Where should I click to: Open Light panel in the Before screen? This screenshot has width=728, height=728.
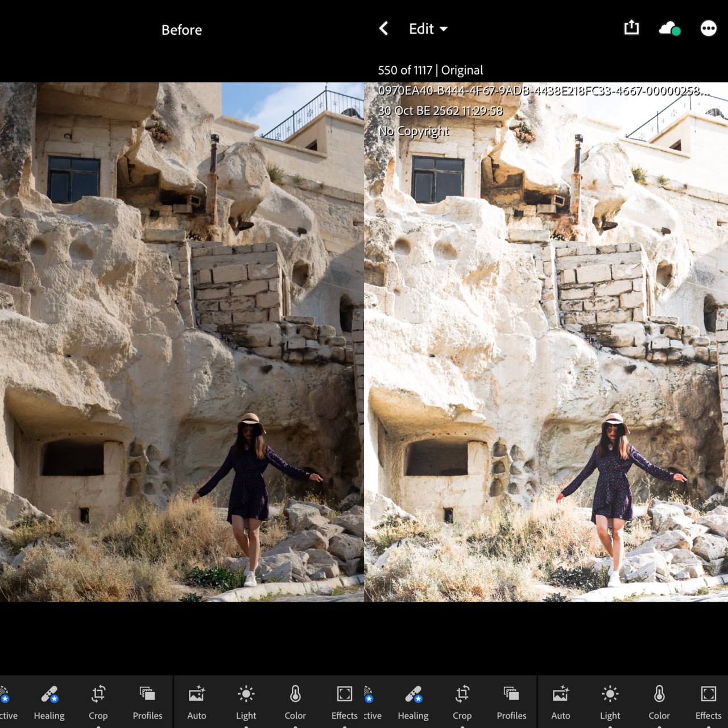pyautogui.click(x=246, y=703)
